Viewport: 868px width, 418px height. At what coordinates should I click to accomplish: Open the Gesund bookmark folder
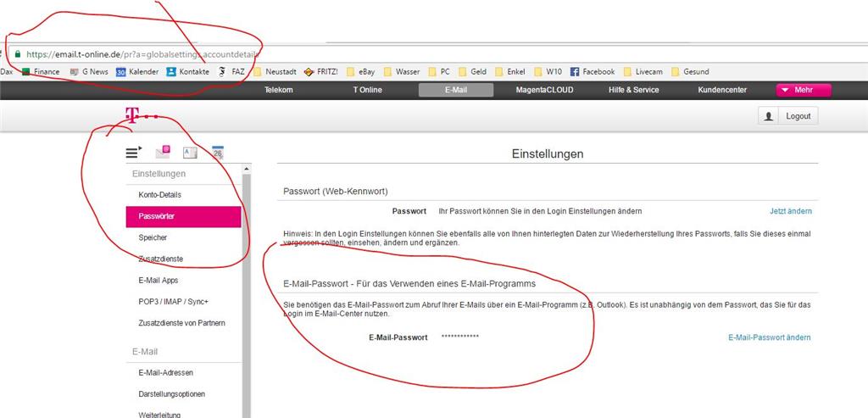click(690, 71)
